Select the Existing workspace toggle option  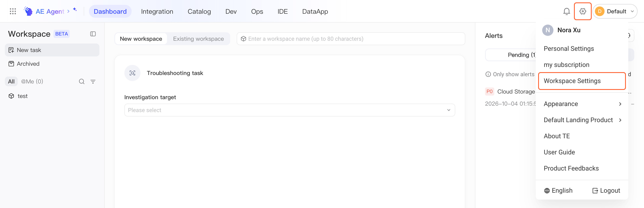coord(198,39)
